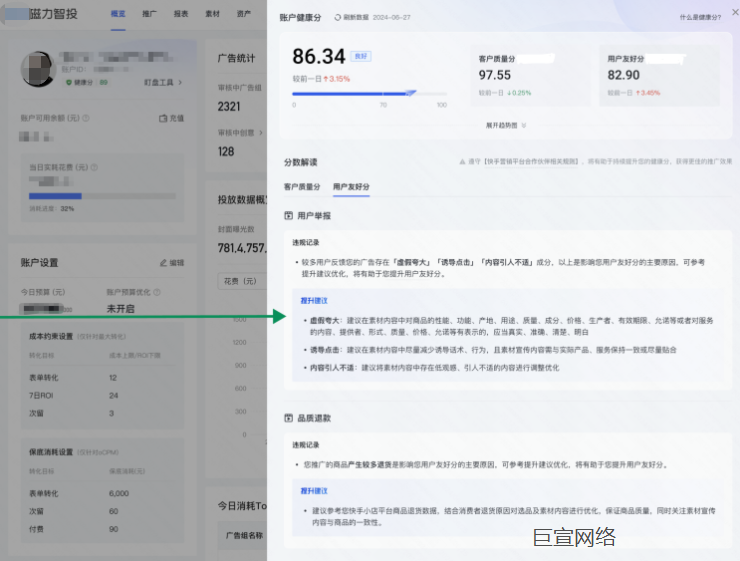Viewport: 740px width, 561px height.
Task: Click the 86.34 health score value
Action: [319, 57]
